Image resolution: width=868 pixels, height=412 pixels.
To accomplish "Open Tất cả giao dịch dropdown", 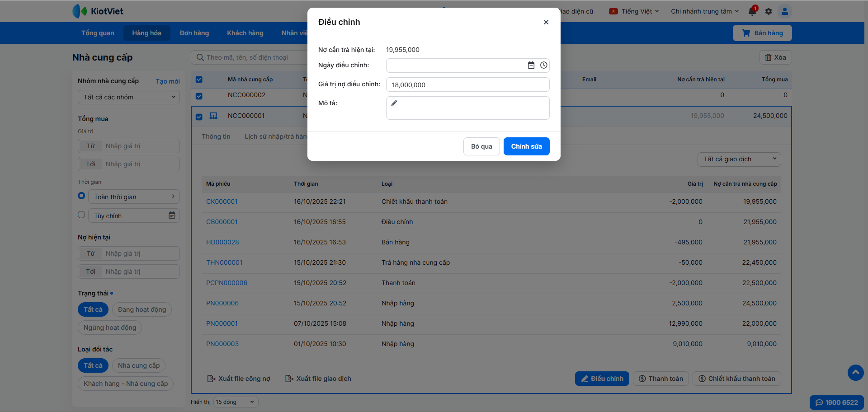I will pos(739,159).
